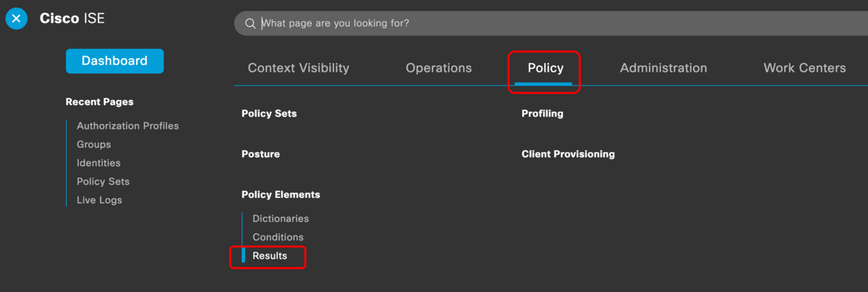Open recent page Authorization Profiles
868x292 pixels.
[128, 126]
